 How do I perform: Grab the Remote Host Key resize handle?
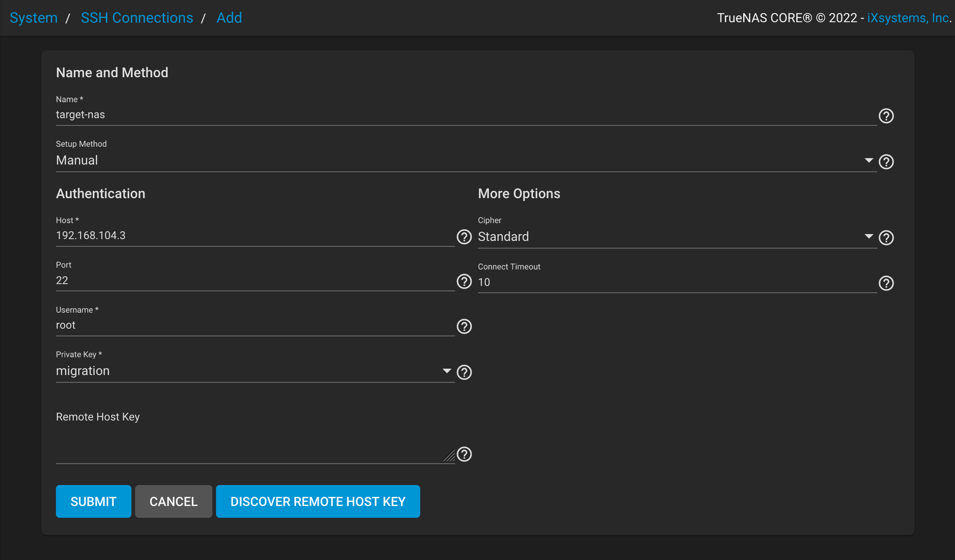point(449,456)
